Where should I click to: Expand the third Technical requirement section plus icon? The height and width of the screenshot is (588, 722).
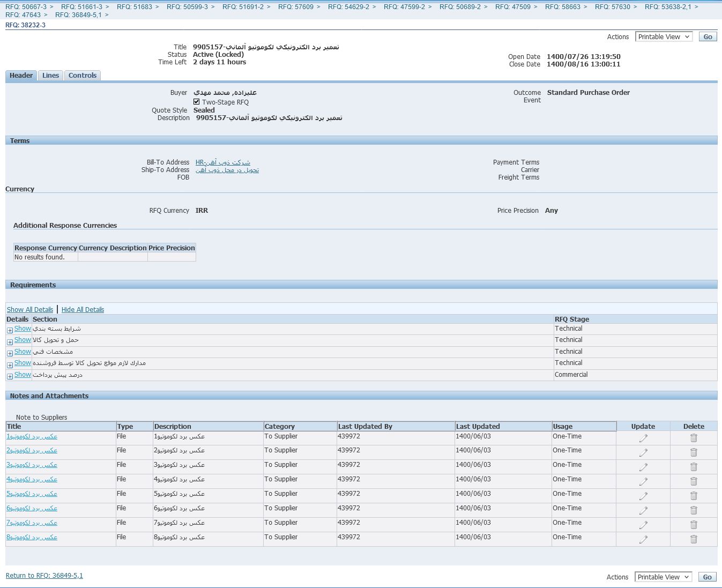(x=10, y=354)
